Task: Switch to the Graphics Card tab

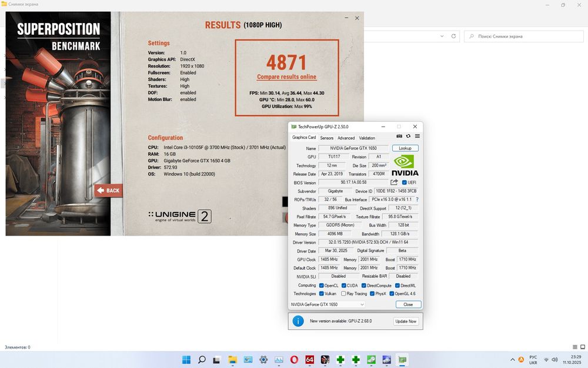Action: coord(304,137)
